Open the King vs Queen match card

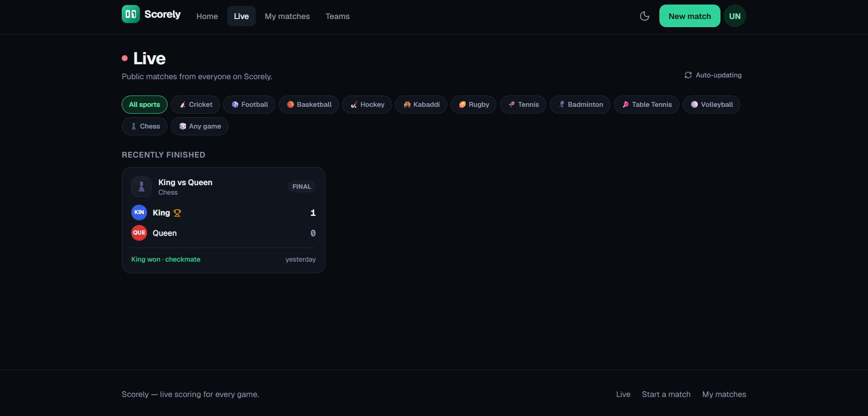point(224,220)
